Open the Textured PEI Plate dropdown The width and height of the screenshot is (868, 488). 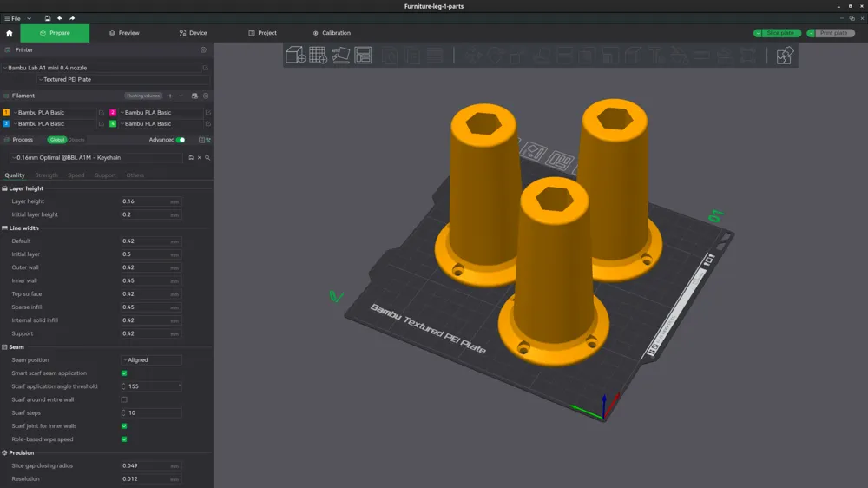(123, 80)
